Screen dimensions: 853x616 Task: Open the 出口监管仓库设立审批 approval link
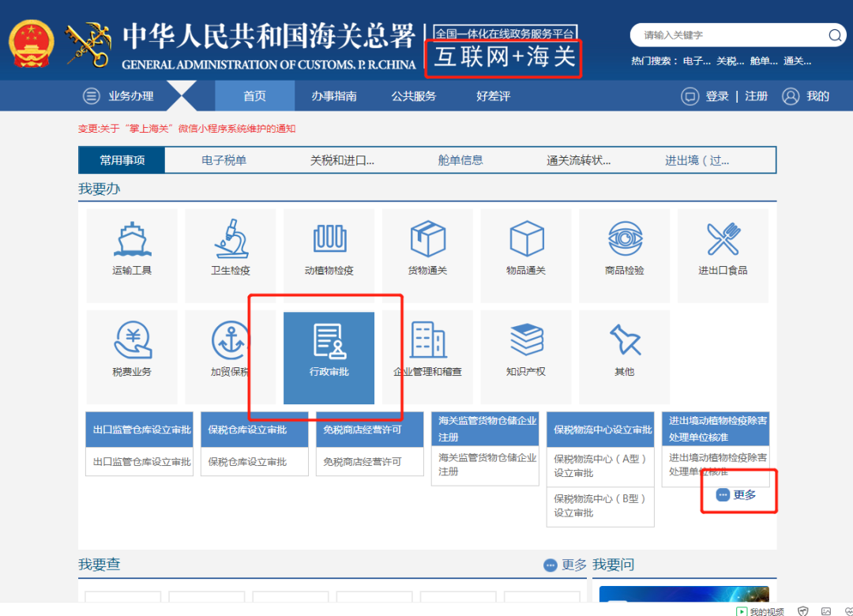click(139, 461)
